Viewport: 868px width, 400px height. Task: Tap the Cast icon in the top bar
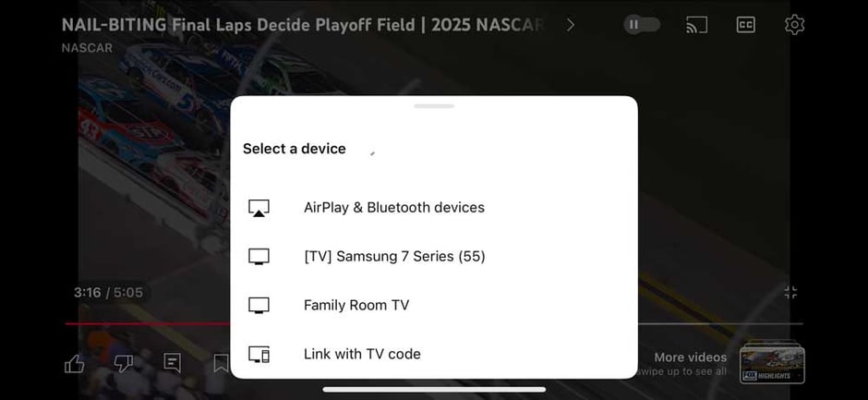696,25
